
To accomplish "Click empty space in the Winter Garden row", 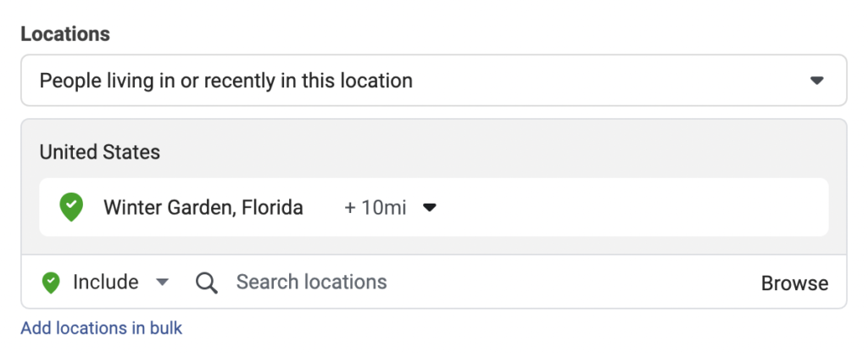I will (627, 207).
